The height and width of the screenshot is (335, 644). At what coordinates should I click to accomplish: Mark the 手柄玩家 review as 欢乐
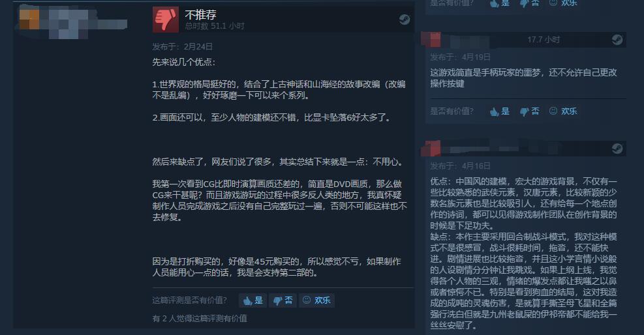(562, 111)
